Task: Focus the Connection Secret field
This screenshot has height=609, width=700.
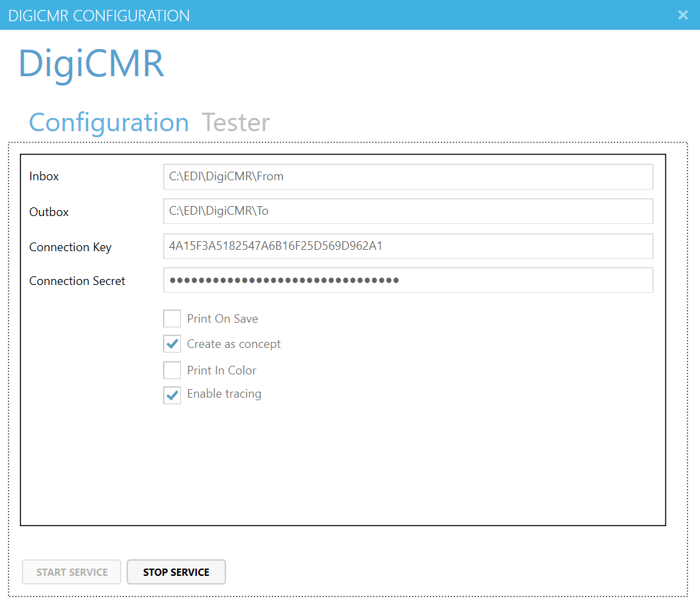Action: coord(408,280)
